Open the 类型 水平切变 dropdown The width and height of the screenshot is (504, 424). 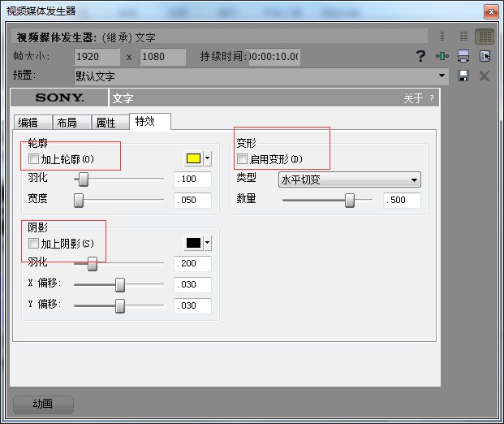tap(350, 180)
